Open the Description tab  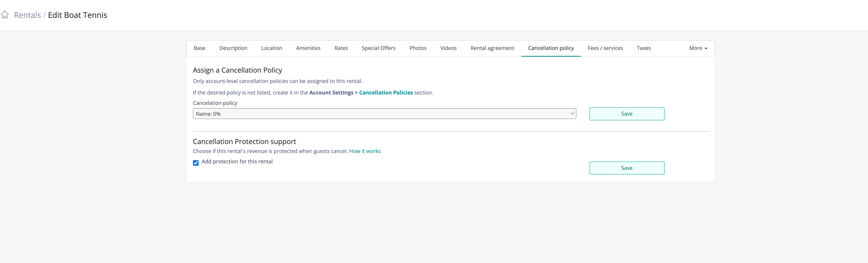233,48
